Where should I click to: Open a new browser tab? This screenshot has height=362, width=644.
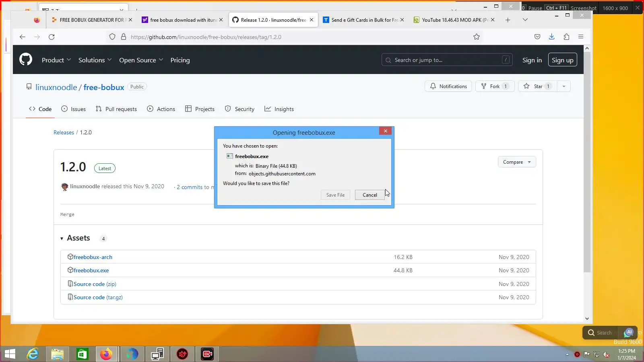(508, 20)
